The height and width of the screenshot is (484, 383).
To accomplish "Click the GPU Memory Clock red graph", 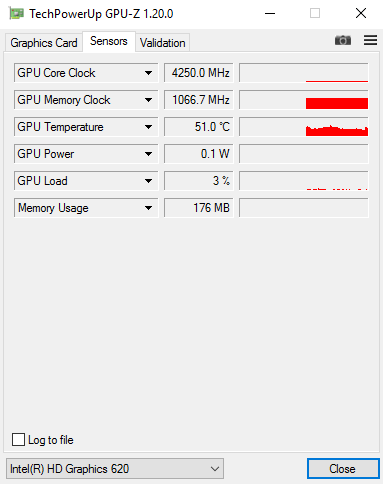I will point(337,103).
